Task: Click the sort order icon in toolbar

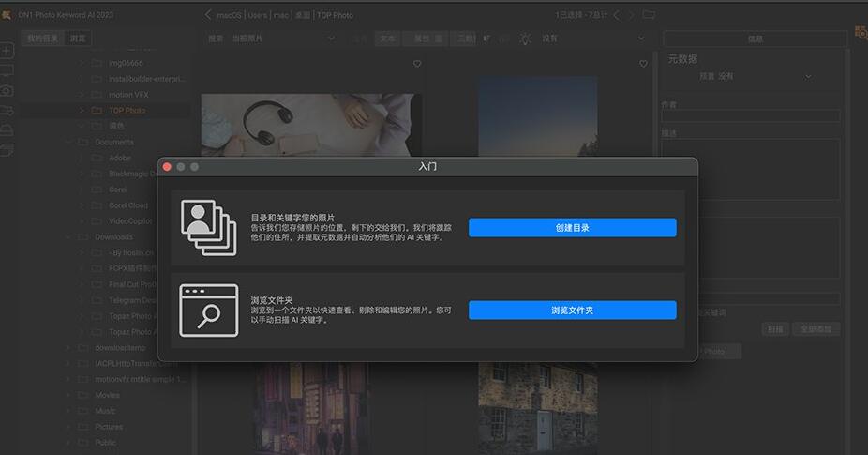Action: point(486,38)
